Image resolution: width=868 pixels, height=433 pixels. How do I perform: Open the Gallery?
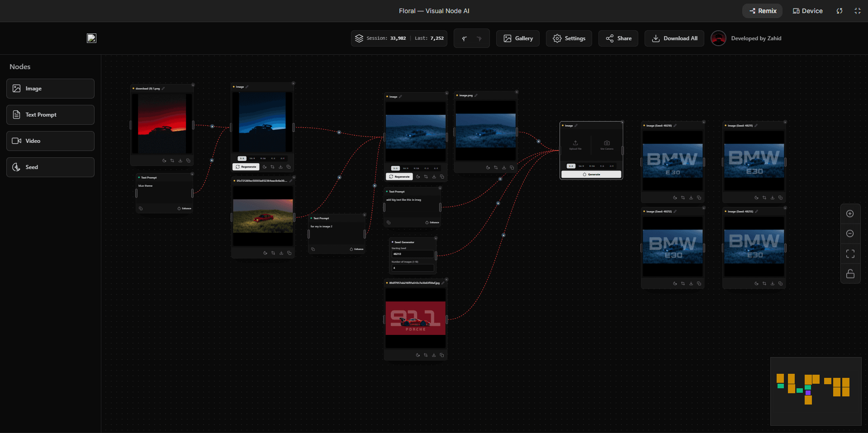point(518,38)
